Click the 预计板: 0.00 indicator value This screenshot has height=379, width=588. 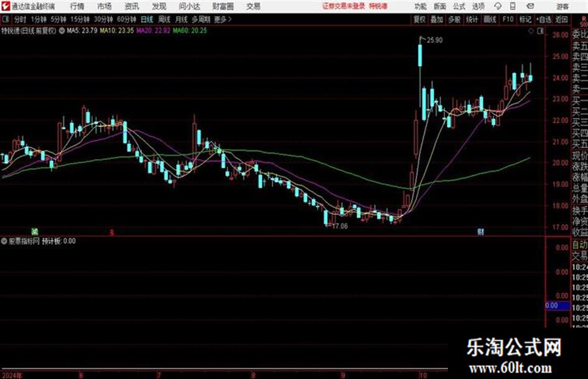pos(58,241)
